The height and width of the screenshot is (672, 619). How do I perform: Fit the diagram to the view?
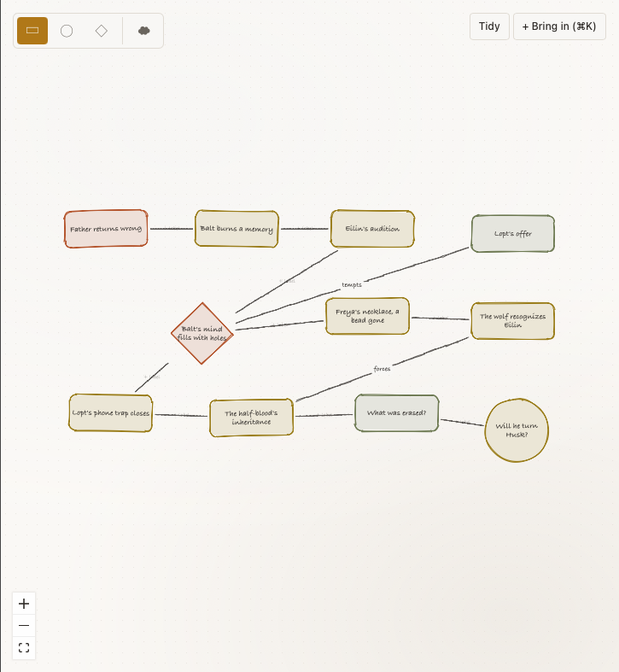pyautogui.click(x=24, y=647)
